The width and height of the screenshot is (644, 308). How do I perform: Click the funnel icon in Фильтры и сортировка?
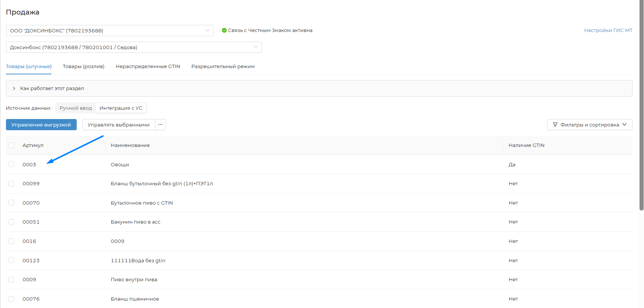tap(555, 125)
